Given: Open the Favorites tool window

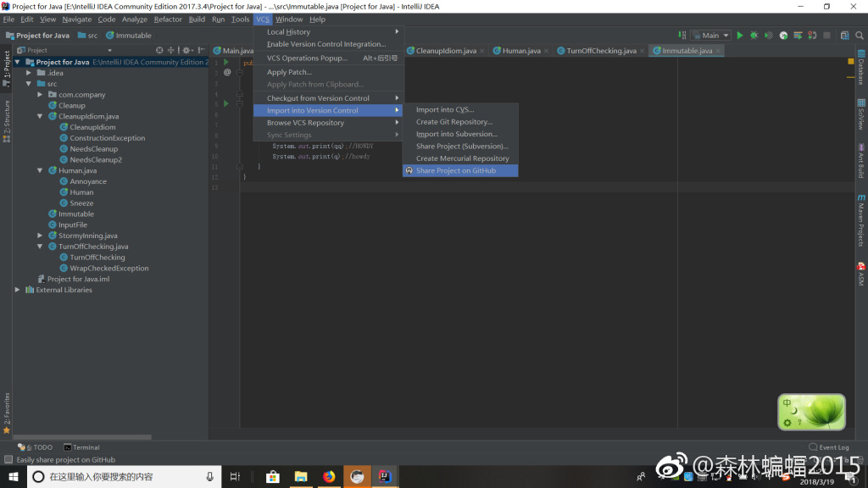Looking at the screenshot, I should [7, 413].
